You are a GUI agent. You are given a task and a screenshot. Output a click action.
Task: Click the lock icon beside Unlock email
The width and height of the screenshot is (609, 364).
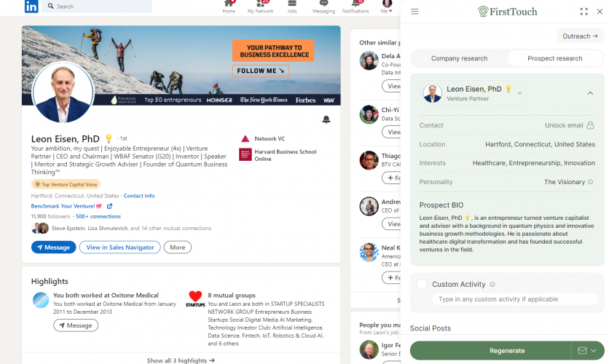[x=590, y=125]
